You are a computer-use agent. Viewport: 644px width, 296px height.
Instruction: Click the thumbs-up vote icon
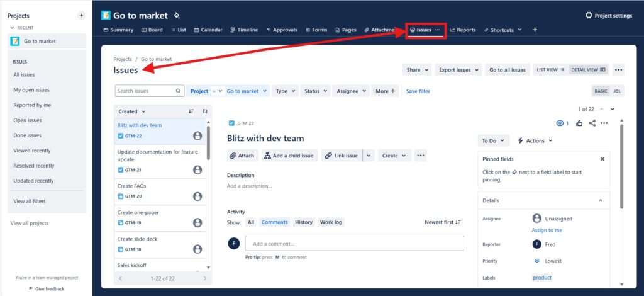[579, 123]
